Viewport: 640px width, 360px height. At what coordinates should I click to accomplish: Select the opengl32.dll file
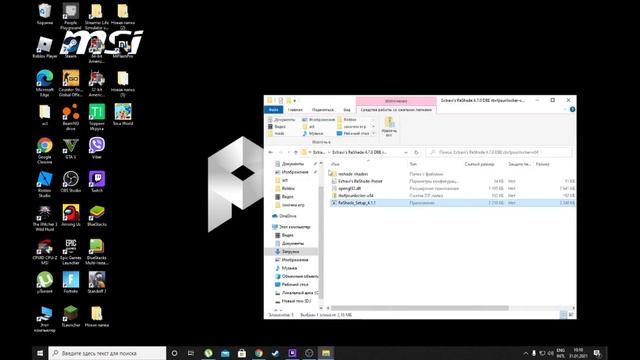click(x=349, y=188)
